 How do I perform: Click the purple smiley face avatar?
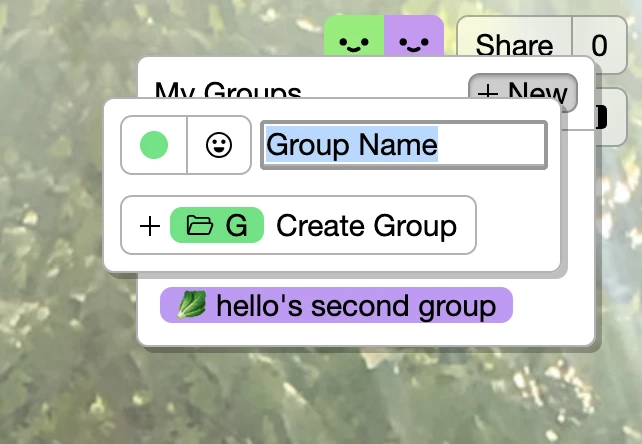click(x=413, y=40)
